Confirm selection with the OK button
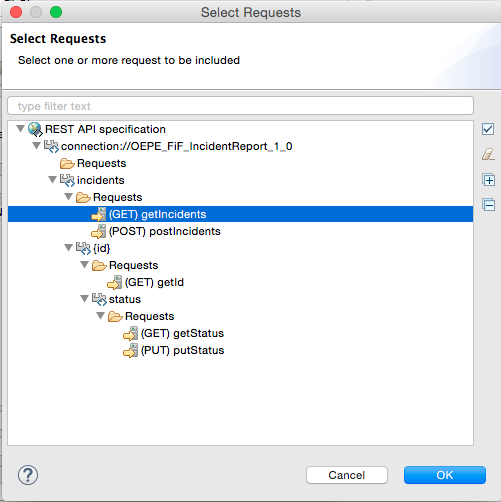501x502 pixels. [x=445, y=475]
